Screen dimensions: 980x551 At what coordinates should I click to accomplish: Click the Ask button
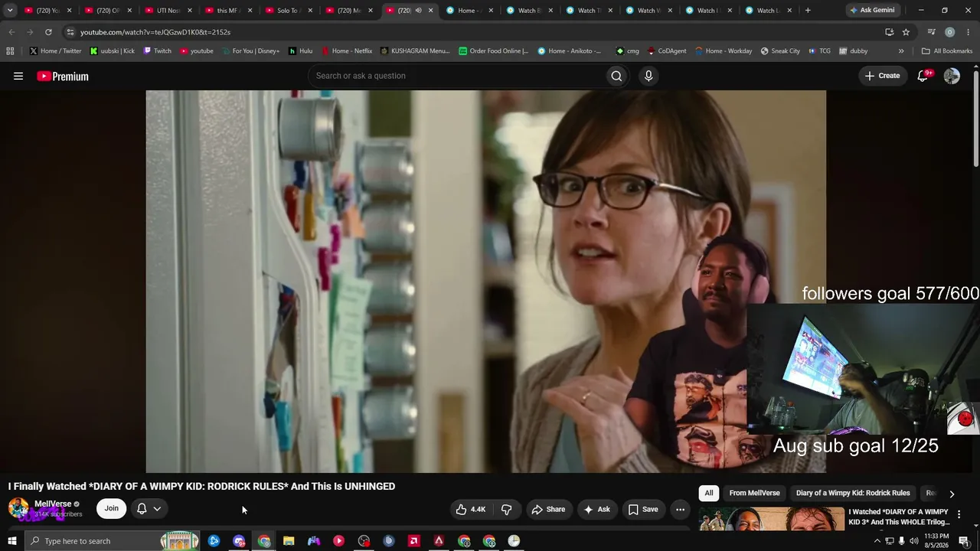pyautogui.click(x=596, y=509)
